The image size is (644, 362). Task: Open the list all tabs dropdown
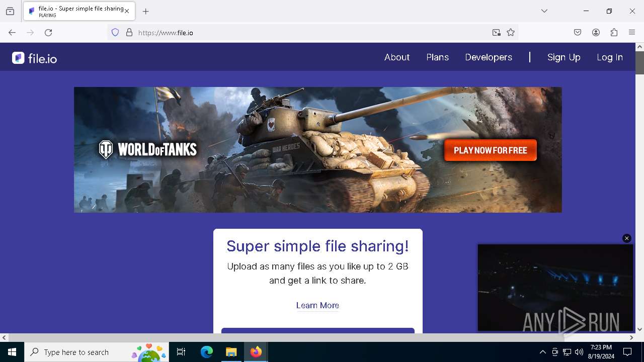click(x=544, y=11)
